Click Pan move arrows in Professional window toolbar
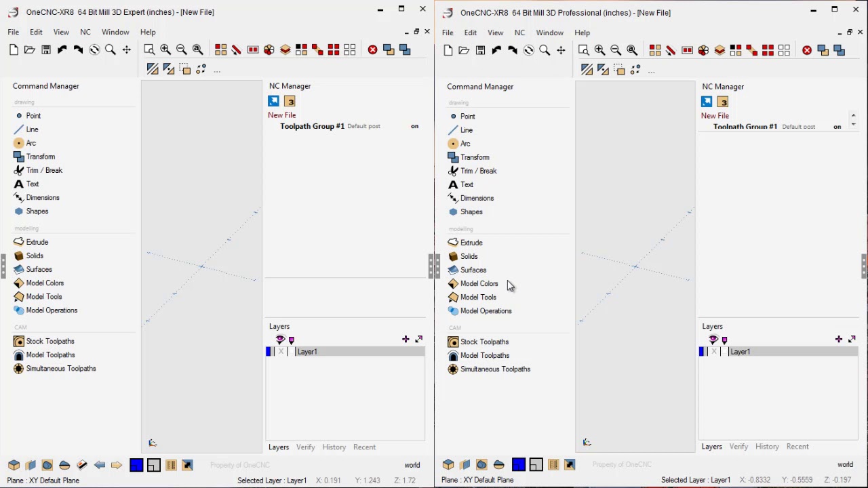Viewport: 868px width, 488px height. point(561,50)
